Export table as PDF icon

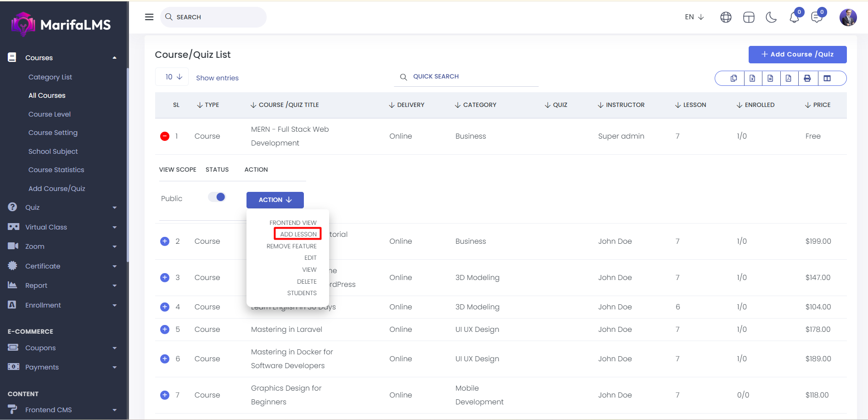pos(788,78)
